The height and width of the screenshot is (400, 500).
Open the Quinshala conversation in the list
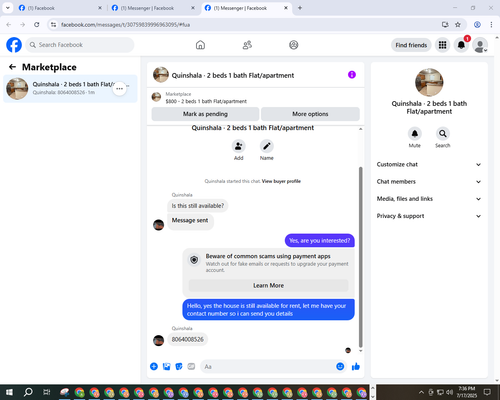click(x=70, y=89)
